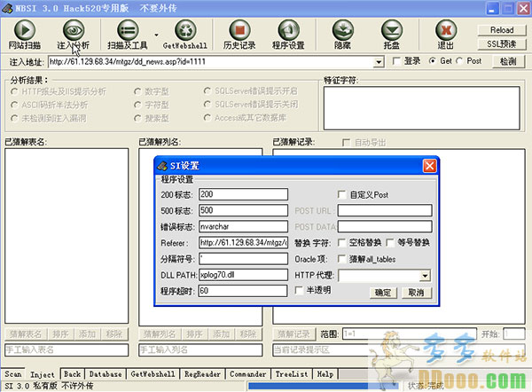Select the Post request method

[x=459, y=61]
